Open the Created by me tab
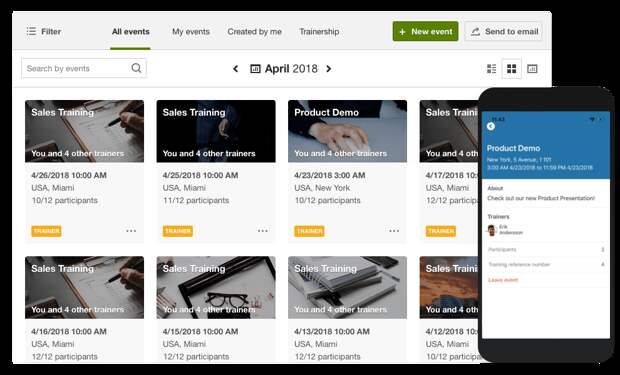The height and width of the screenshot is (375, 620). coord(254,32)
